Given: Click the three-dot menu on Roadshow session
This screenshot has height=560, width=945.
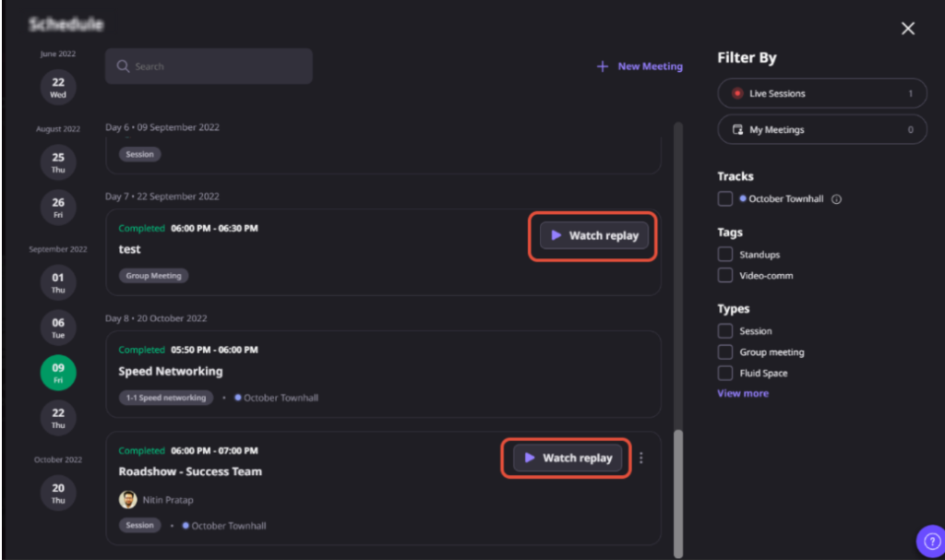Looking at the screenshot, I should pyautogui.click(x=641, y=458).
